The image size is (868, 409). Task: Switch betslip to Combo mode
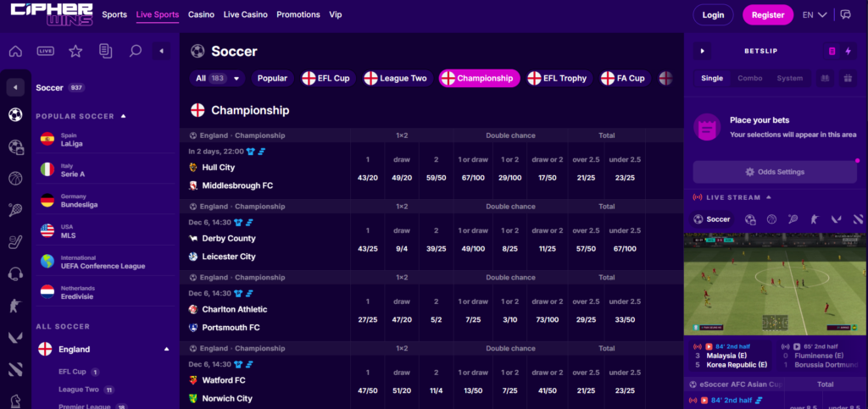coord(749,79)
